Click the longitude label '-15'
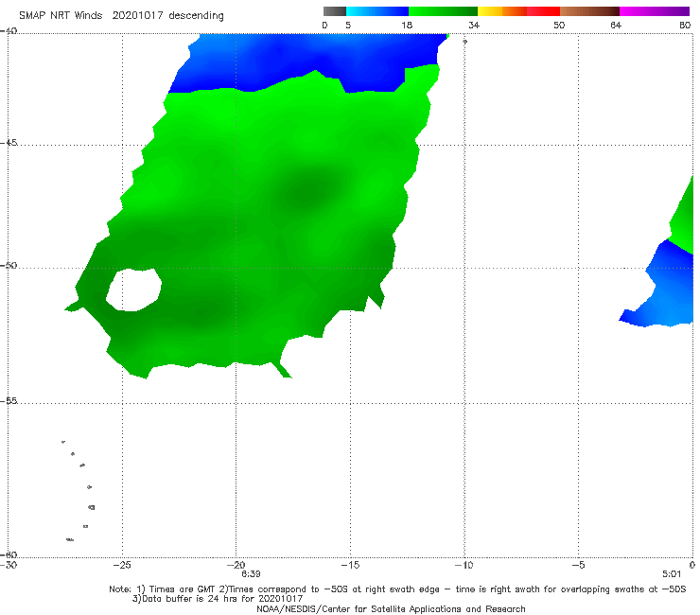 pyautogui.click(x=350, y=565)
